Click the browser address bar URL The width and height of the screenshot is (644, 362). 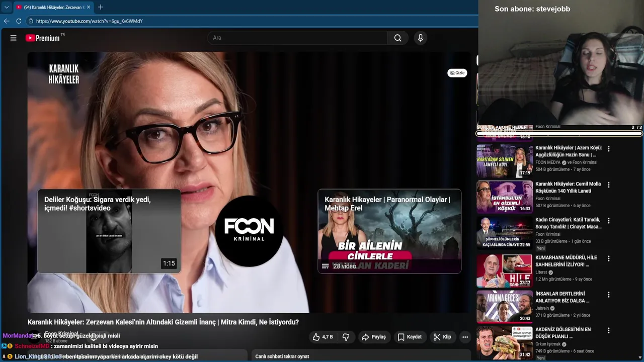coord(90,21)
